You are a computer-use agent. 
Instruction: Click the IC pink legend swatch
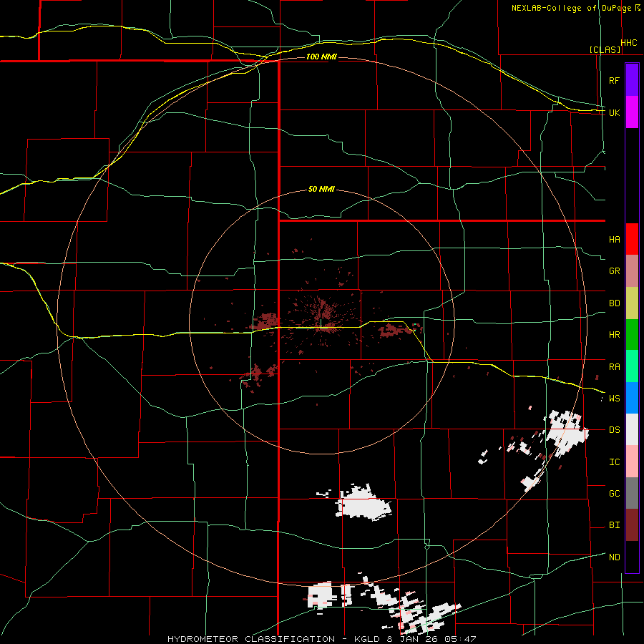click(x=632, y=462)
